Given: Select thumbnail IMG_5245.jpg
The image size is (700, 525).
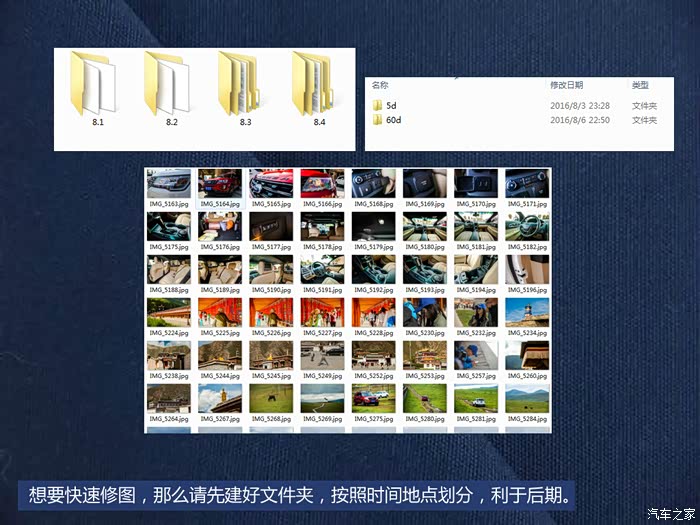Looking at the screenshot, I should coord(271,356).
